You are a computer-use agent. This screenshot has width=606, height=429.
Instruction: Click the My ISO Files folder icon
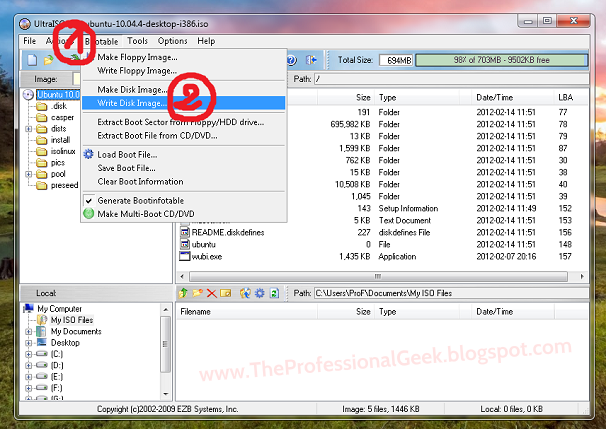(42, 320)
